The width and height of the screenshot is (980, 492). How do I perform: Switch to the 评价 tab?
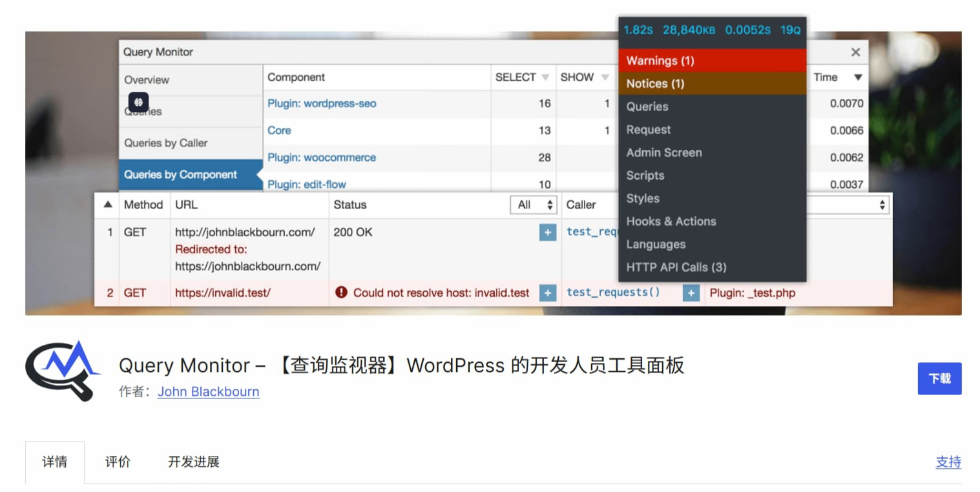click(x=118, y=462)
